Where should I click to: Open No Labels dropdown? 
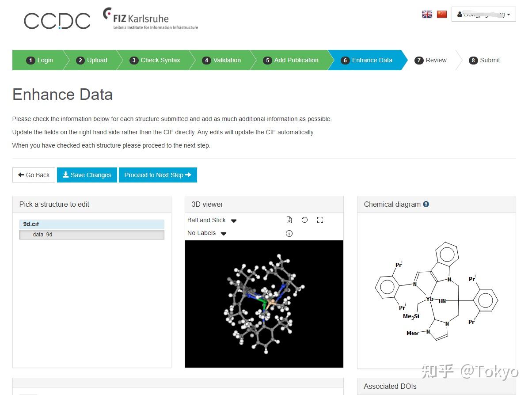click(207, 233)
